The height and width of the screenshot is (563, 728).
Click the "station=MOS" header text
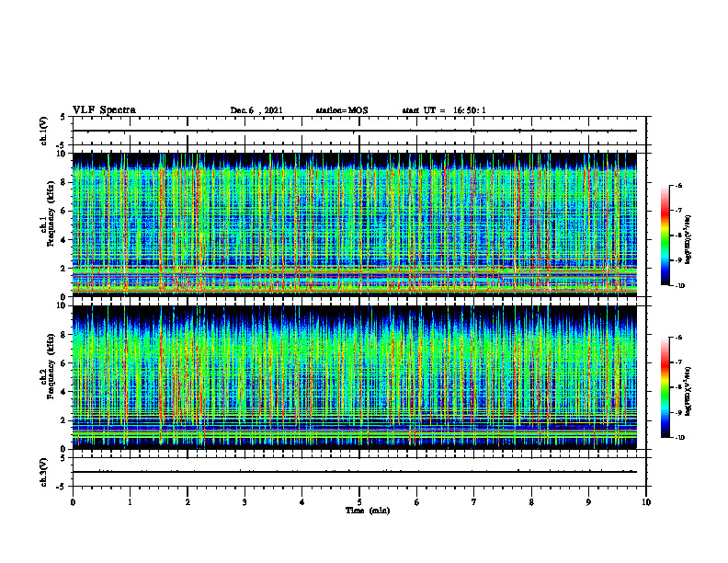pos(342,110)
